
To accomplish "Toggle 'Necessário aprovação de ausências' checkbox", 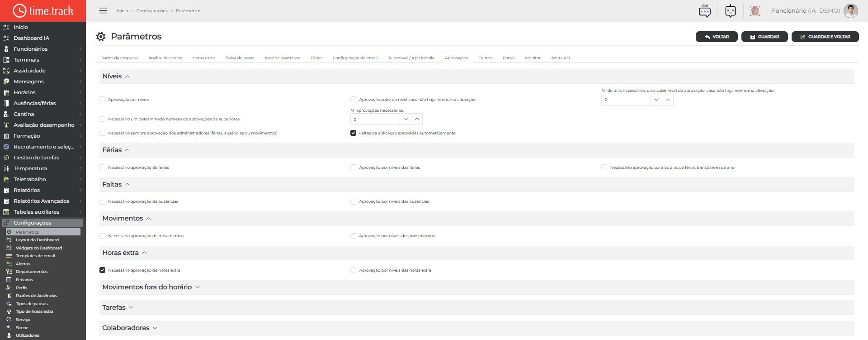I will pyautogui.click(x=102, y=201).
